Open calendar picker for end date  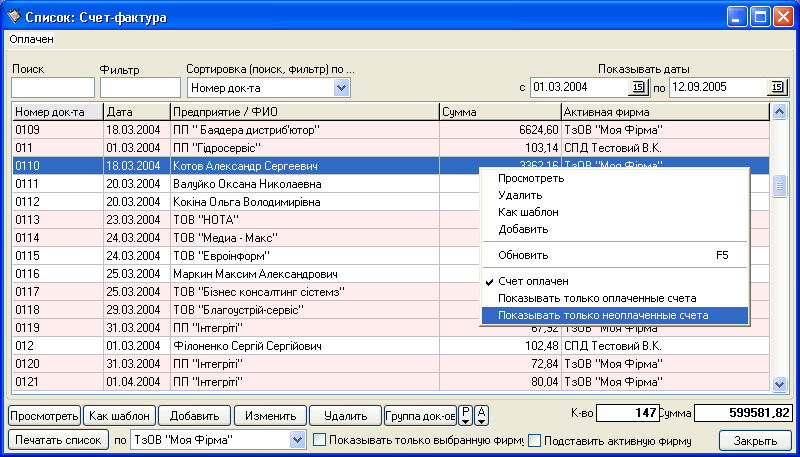pyautogui.click(x=778, y=87)
